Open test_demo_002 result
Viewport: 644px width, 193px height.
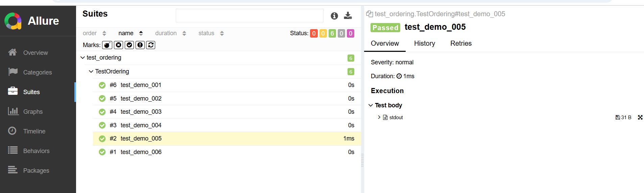click(227, 99)
